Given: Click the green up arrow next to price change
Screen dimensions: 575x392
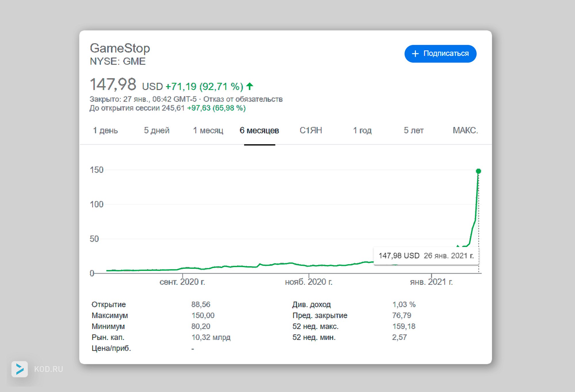Looking at the screenshot, I should (x=250, y=86).
